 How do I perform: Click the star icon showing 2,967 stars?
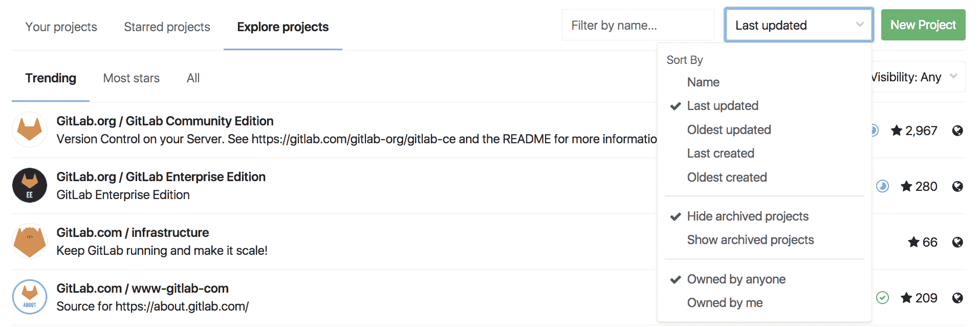tap(897, 131)
